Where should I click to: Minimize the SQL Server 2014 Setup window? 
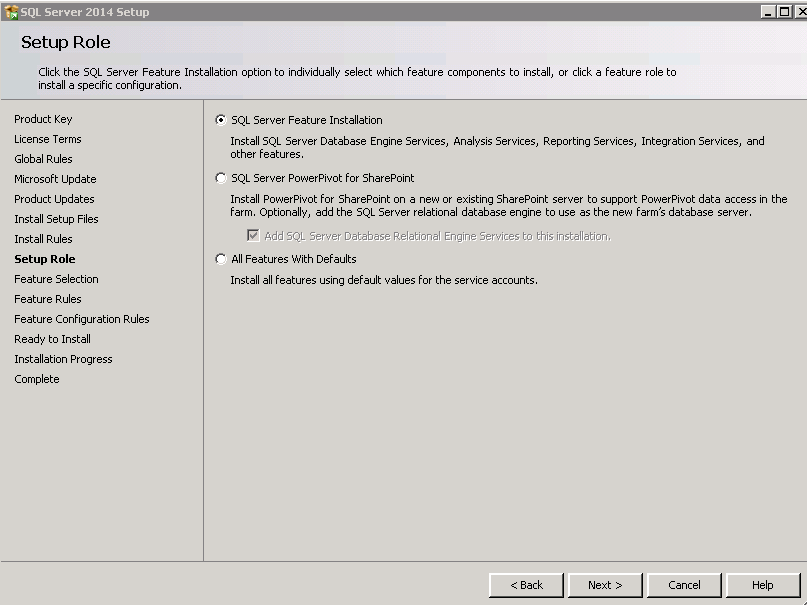[768, 11]
